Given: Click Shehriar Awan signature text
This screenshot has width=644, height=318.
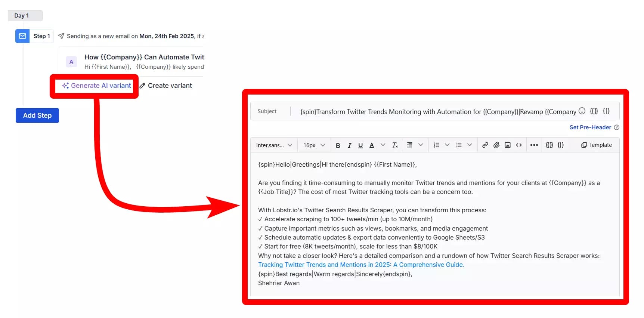Looking at the screenshot, I should pyautogui.click(x=279, y=283).
